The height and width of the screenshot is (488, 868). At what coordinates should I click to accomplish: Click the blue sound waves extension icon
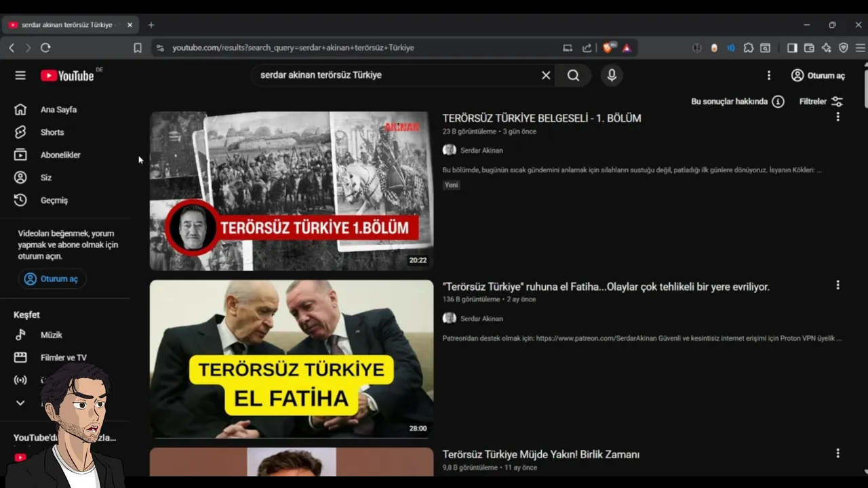click(731, 48)
